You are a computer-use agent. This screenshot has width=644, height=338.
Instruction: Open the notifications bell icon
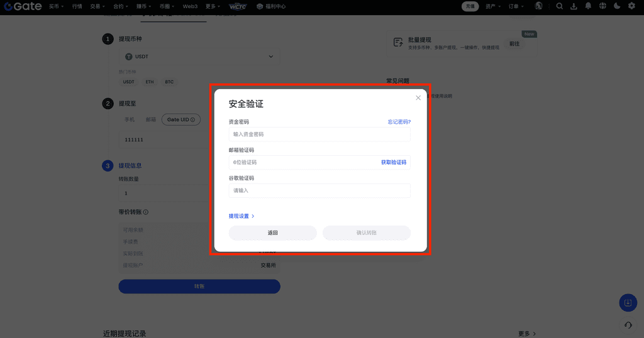(x=588, y=6)
